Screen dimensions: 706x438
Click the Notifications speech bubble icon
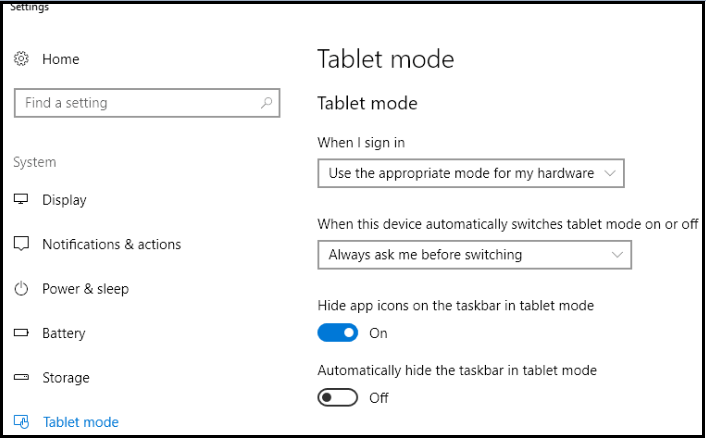(x=21, y=244)
